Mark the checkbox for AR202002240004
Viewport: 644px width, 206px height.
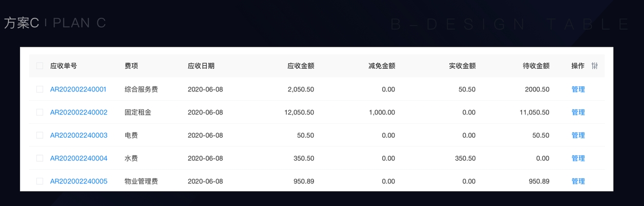40,158
